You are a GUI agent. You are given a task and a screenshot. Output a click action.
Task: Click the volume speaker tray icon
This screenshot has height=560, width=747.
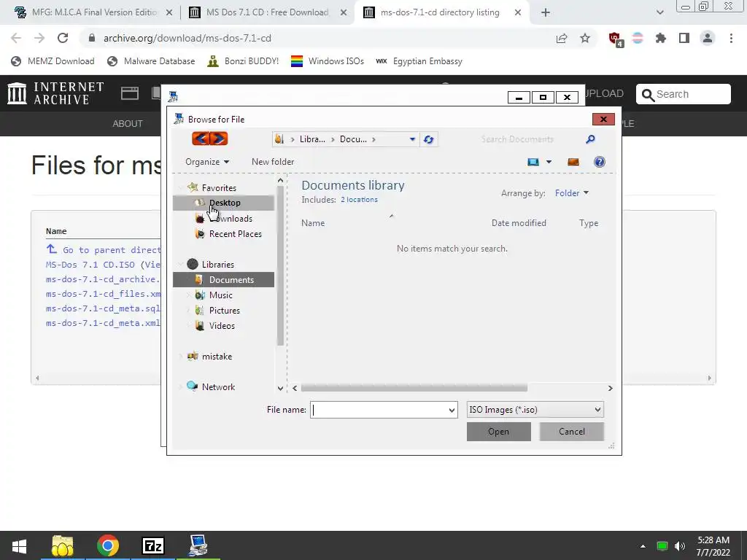[679, 545]
